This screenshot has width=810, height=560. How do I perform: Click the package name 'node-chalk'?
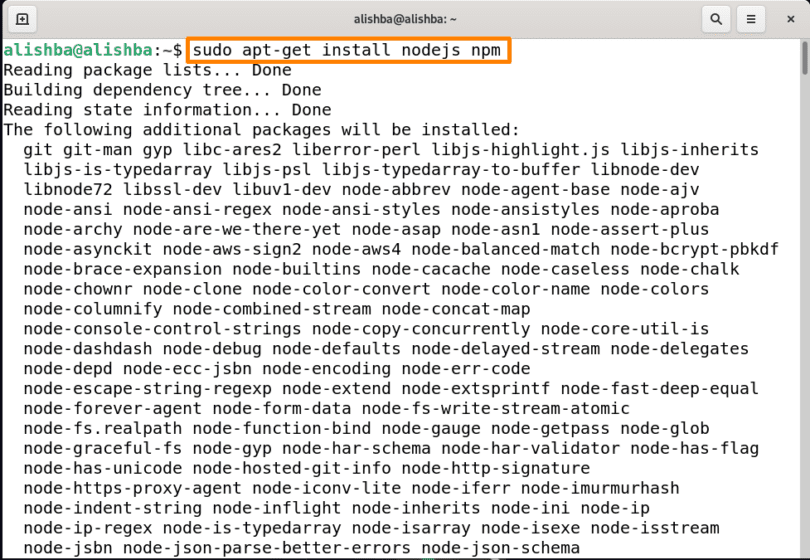click(x=690, y=269)
